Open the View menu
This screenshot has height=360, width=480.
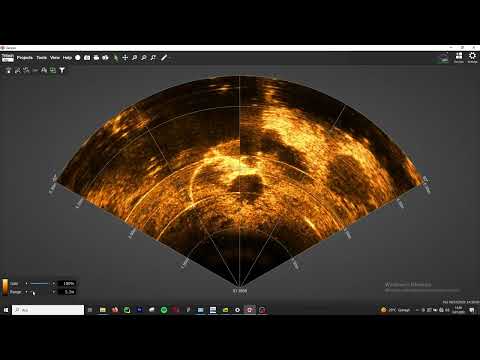[55, 58]
